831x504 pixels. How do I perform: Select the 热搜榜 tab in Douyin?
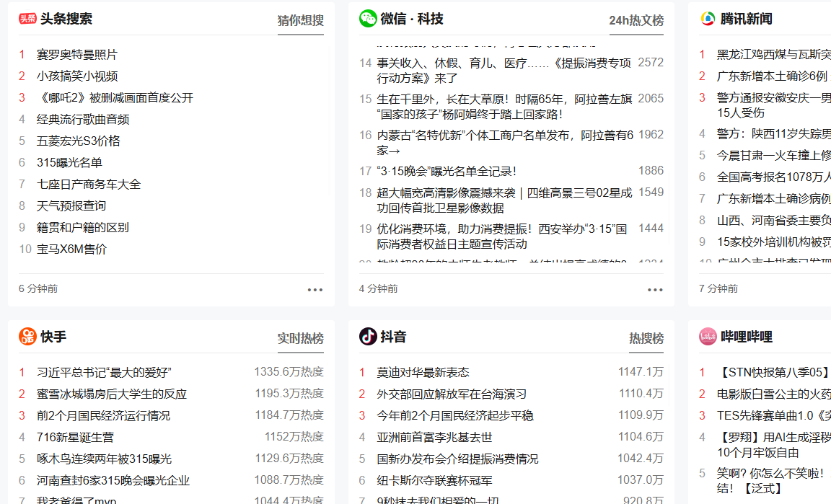(646, 339)
